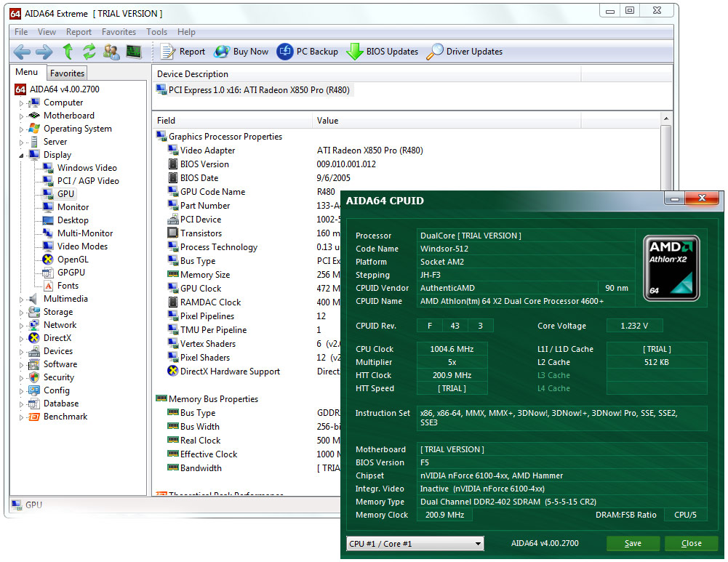This screenshot has width=728, height=562.
Task: Select the GPU tree item
Action: tap(65, 194)
